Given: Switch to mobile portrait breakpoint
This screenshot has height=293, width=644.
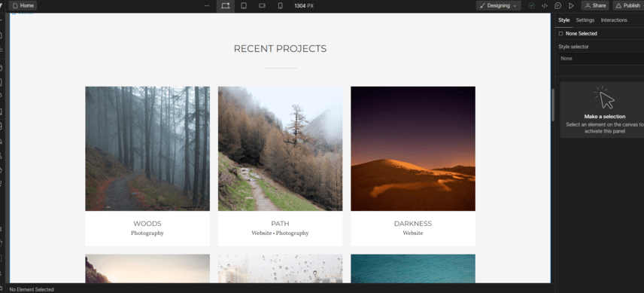Looking at the screenshot, I should pyautogui.click(x=280, y=6).
